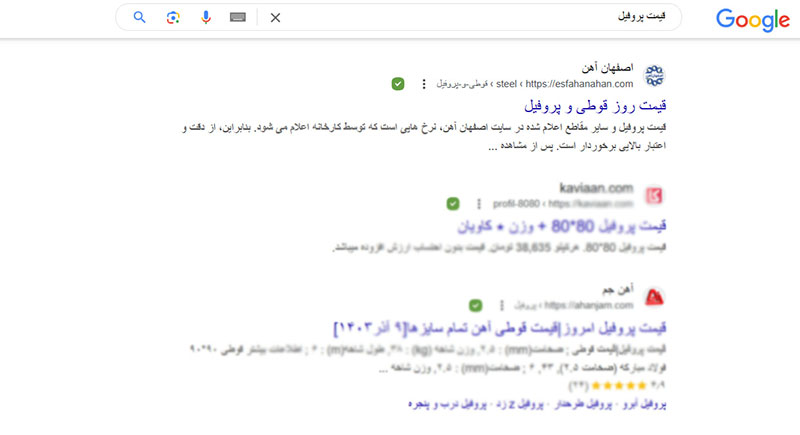Screen dimensions: 800x435
Task: Click the magnifier search icon
Action: (139, 17)
